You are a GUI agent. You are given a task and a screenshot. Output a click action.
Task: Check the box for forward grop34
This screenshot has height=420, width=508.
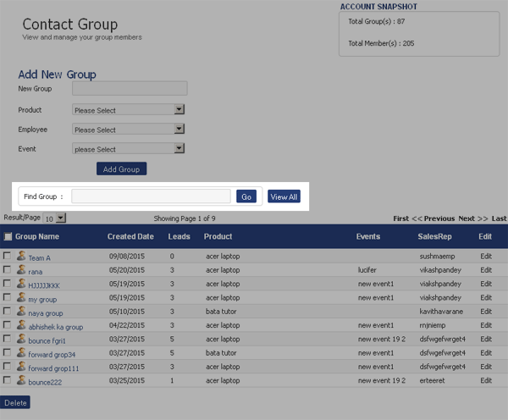pyautogui.click(x=8, y=353)
